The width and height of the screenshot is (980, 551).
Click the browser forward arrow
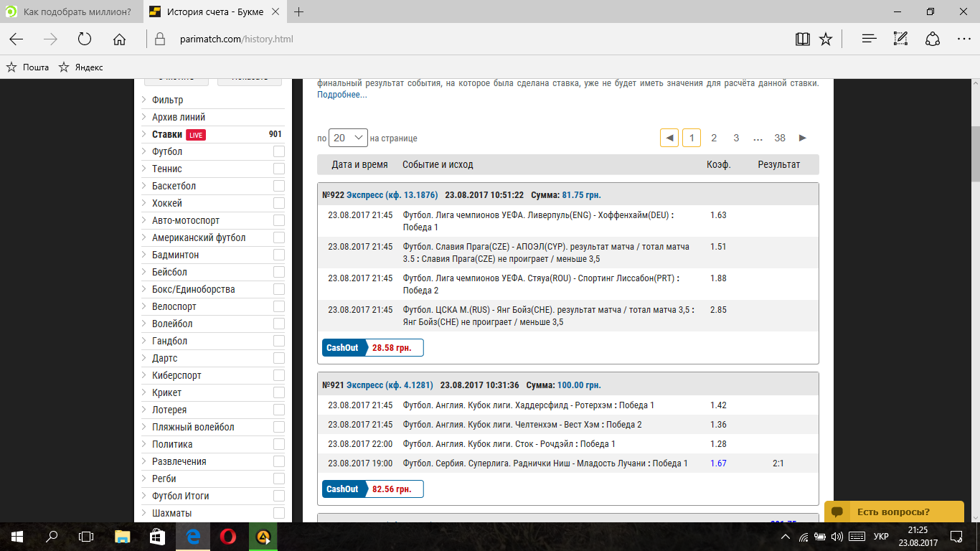[50, 39]
